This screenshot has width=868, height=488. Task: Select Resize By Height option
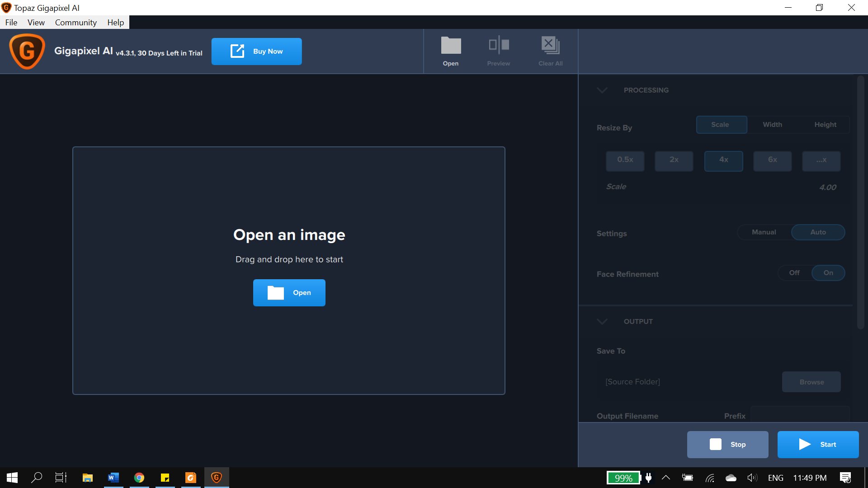(x=825, y=125)
